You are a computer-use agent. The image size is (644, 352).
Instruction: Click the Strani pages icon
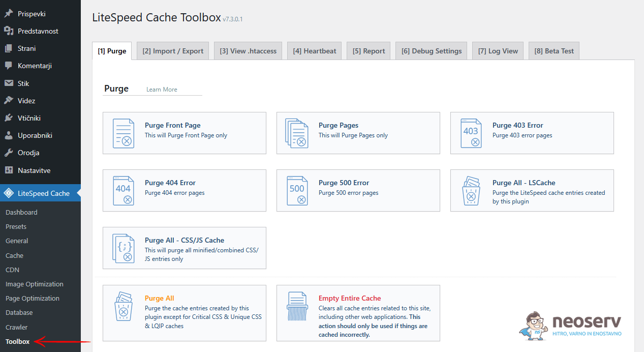[x=9, y=48]
